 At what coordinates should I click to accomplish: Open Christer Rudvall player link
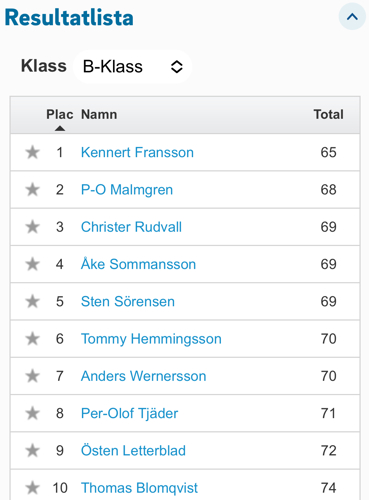point(131,227)
